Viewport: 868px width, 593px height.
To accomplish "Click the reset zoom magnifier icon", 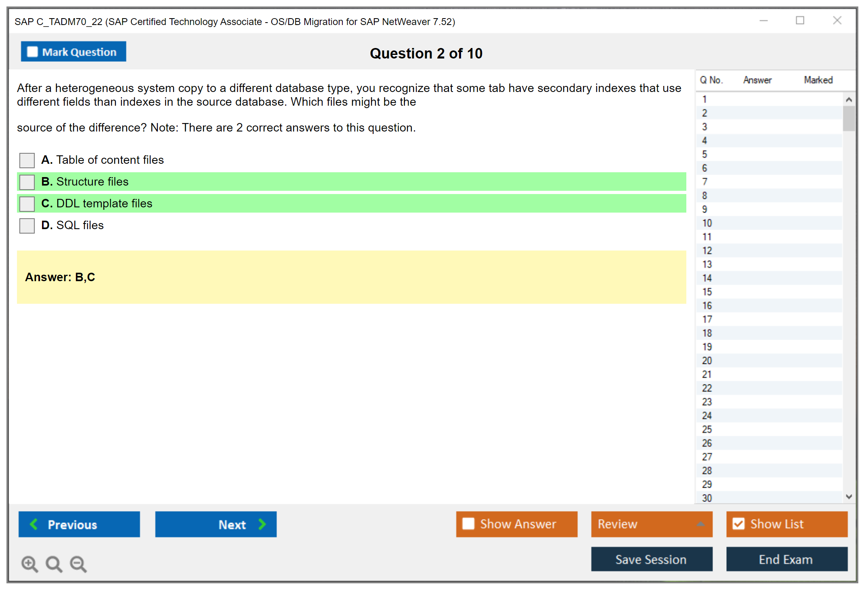I will (x=54, y=564).
